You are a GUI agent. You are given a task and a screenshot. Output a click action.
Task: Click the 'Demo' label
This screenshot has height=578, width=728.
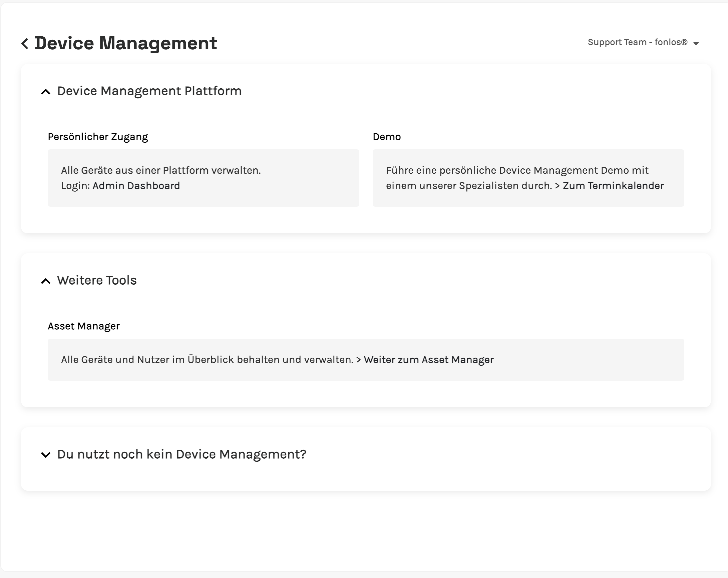tap(387, 137)
